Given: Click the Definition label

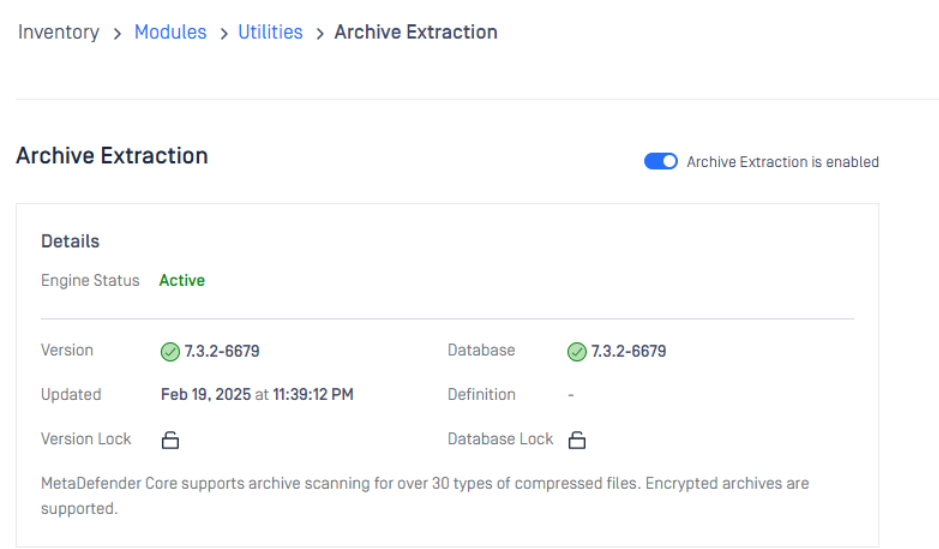Looking at the screenshot, I should 481,395.
